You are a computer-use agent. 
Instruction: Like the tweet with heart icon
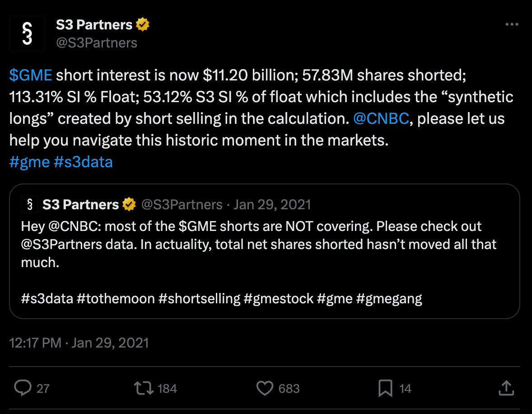[265, 388]
